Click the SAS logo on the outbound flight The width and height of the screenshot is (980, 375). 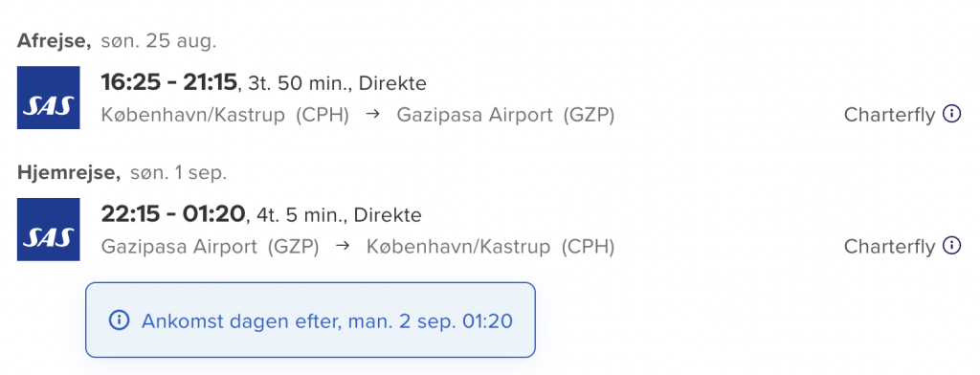pyautogui.click(x=48, y=98)
